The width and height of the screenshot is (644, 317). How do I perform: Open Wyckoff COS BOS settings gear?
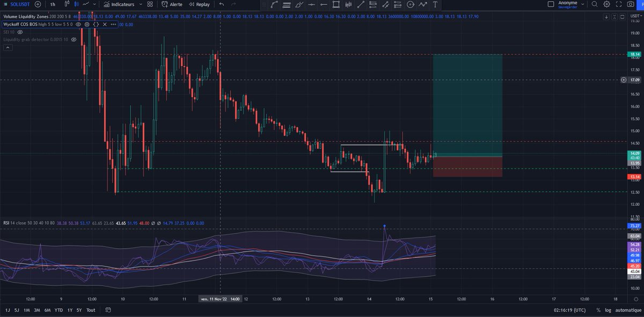pos(87,24)
